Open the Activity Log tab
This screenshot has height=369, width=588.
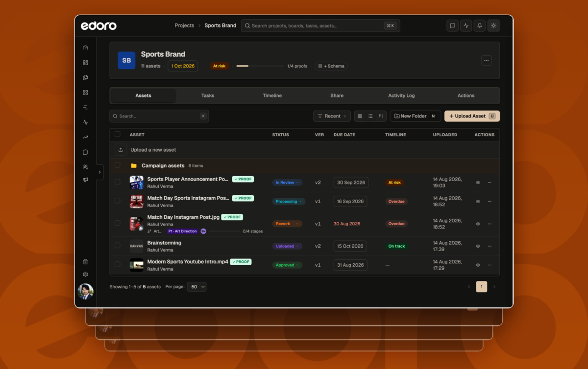(x=401, y=95)
